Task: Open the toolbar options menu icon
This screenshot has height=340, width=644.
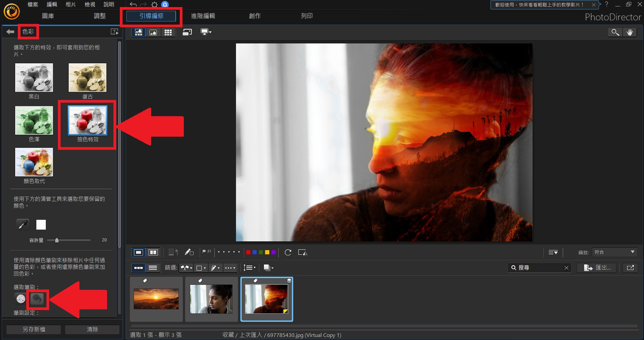Action: coord(553,252)
